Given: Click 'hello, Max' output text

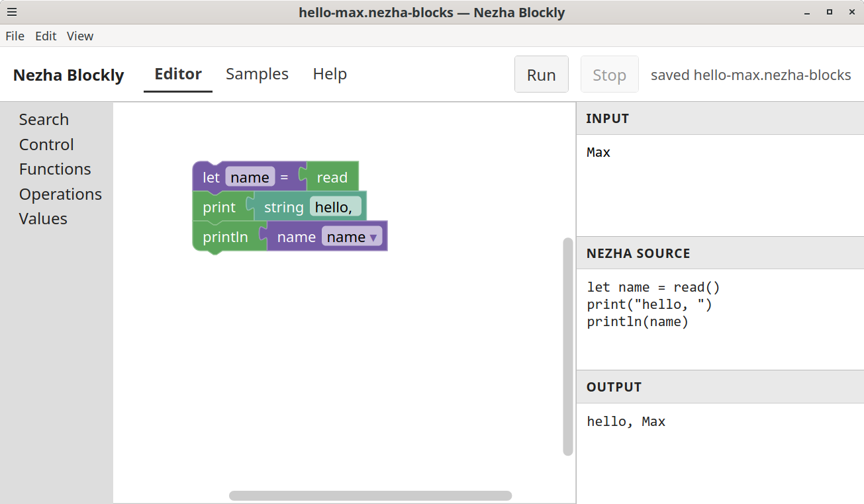Looking at the screenshot, I should click(x=626, y=422).
